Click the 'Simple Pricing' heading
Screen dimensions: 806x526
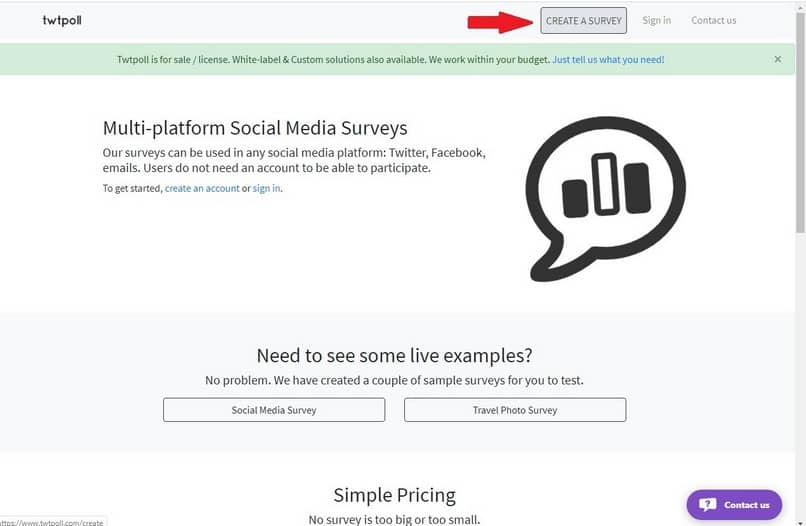coord(395,495)
